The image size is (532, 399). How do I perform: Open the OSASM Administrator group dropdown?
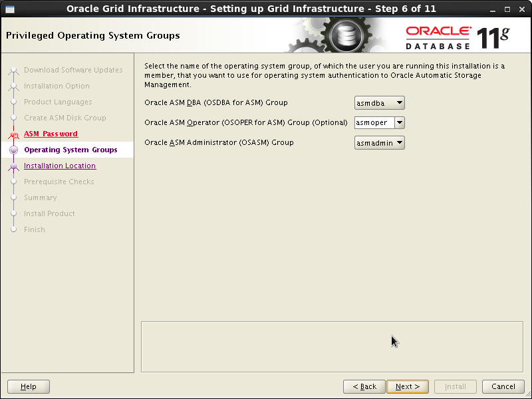(x=379, y=143)
